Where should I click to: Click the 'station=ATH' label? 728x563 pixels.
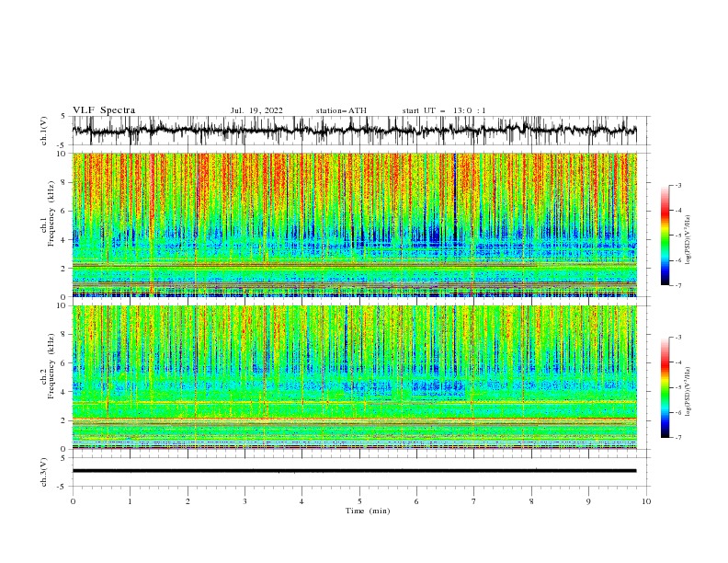[341, 110]
